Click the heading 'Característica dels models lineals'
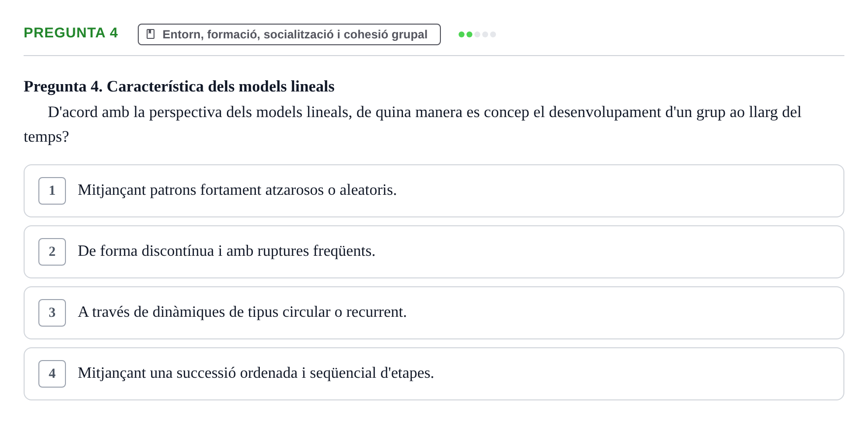The image size is (868, 425). tap(179, 87)
